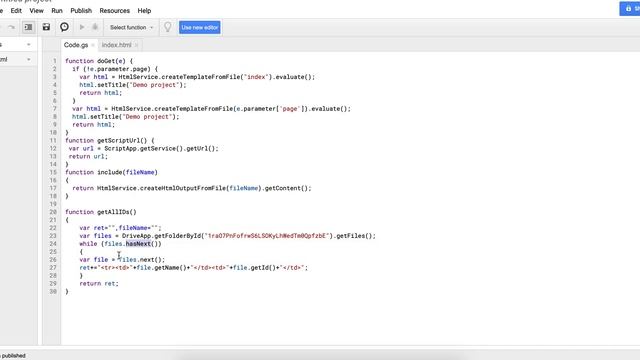Click the redo arrow icon
The height and width of the screenshot is (360, 640).
pos(11,27)
